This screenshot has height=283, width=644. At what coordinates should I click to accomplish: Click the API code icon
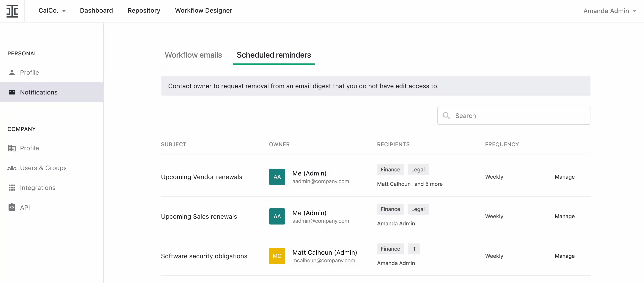[12, 207]
